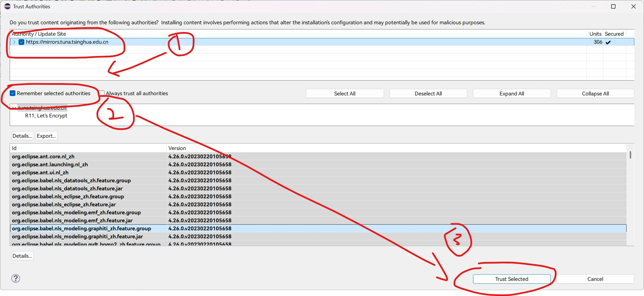Click the help question mark icon

(x=16, y=278)
